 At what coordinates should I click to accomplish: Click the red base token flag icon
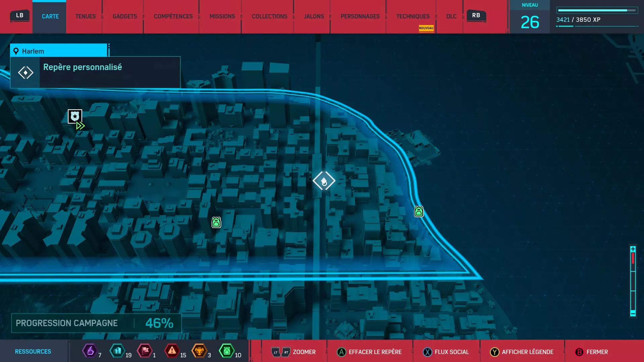coord(145,351)
